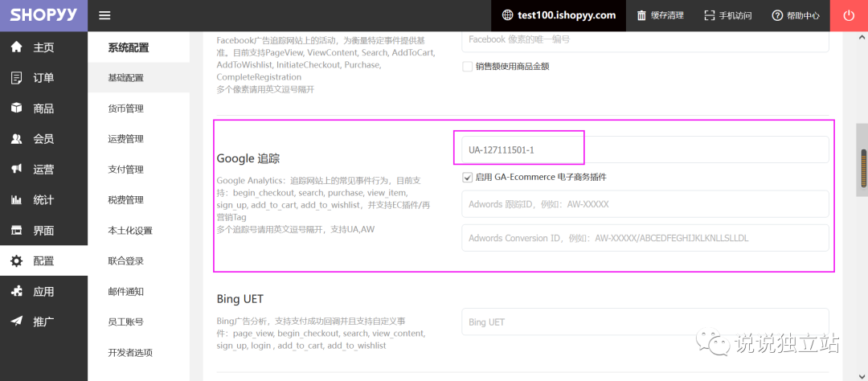Click the gear icon for 配置
Viewport: 868px width, 381px height.
click(17, 260)
